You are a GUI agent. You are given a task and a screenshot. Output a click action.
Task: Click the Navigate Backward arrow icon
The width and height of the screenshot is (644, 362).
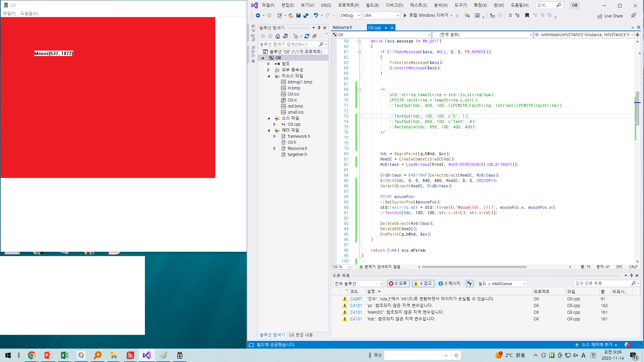pos(258,15)
